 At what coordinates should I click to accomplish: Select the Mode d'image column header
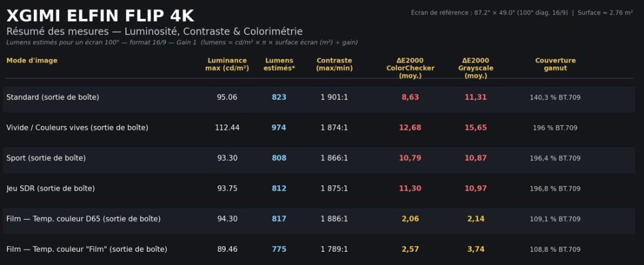pyautogui.click(x=31, y=61)
